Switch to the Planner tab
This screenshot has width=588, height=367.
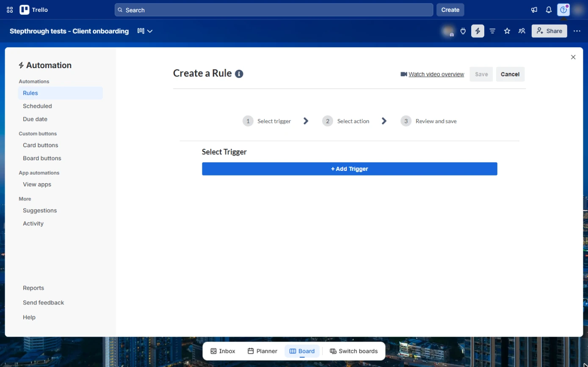click(262, 351)
